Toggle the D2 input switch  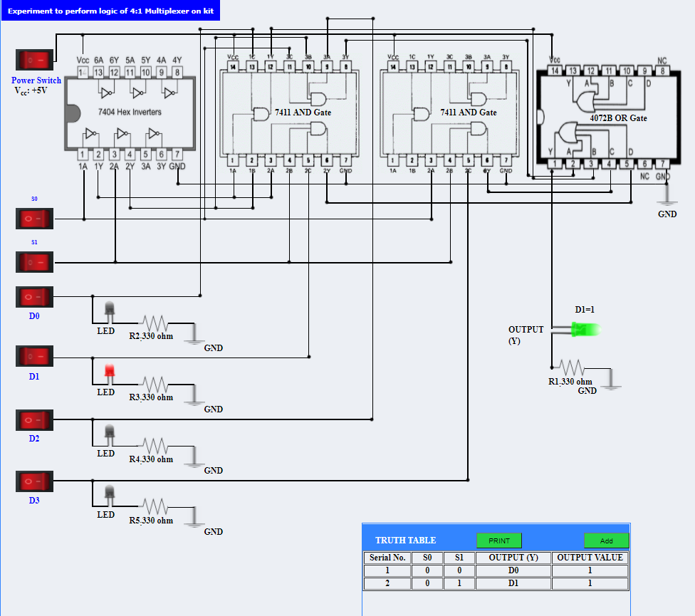(35, 420)
